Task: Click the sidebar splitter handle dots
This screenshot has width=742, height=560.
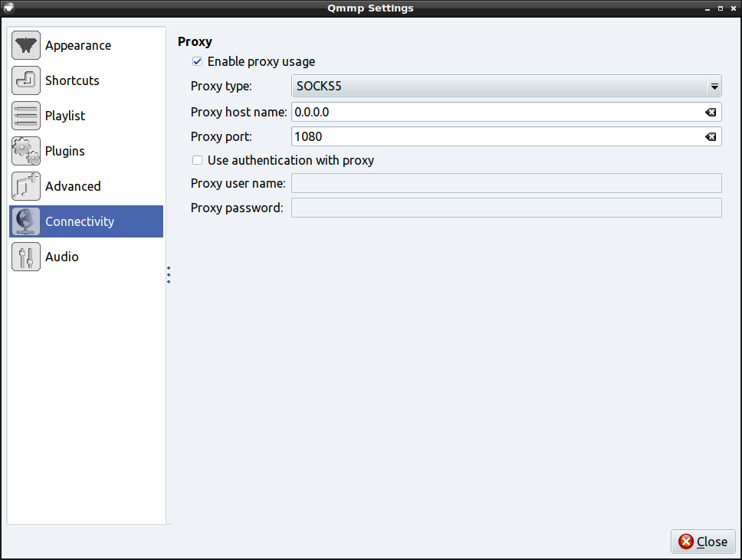Action: (169, 275)
